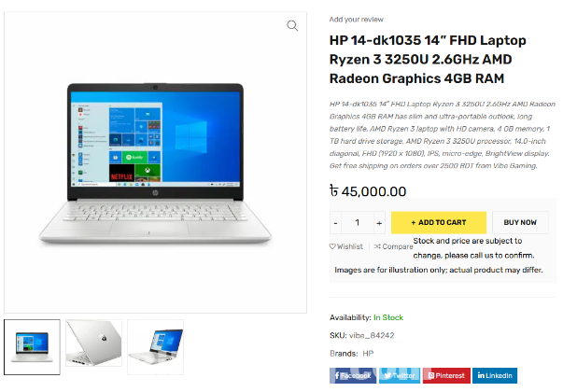Click the Compare shuffle icon

377,246
